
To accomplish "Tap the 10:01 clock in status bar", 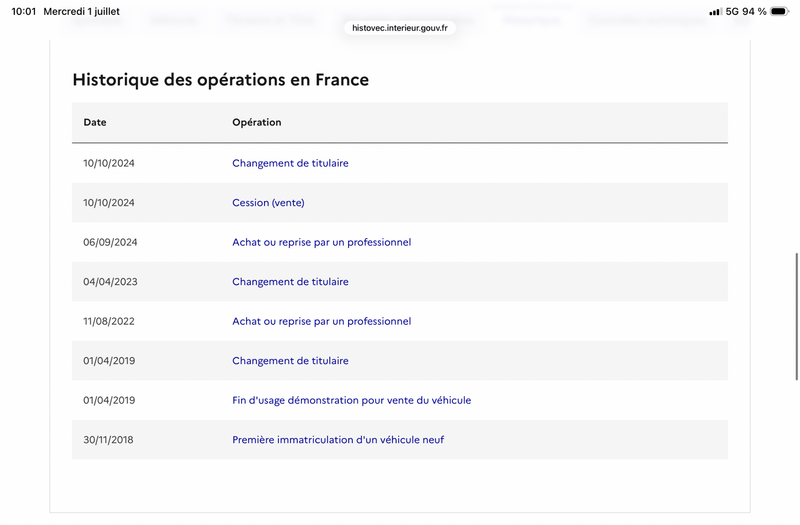I will tap(24, 11).
